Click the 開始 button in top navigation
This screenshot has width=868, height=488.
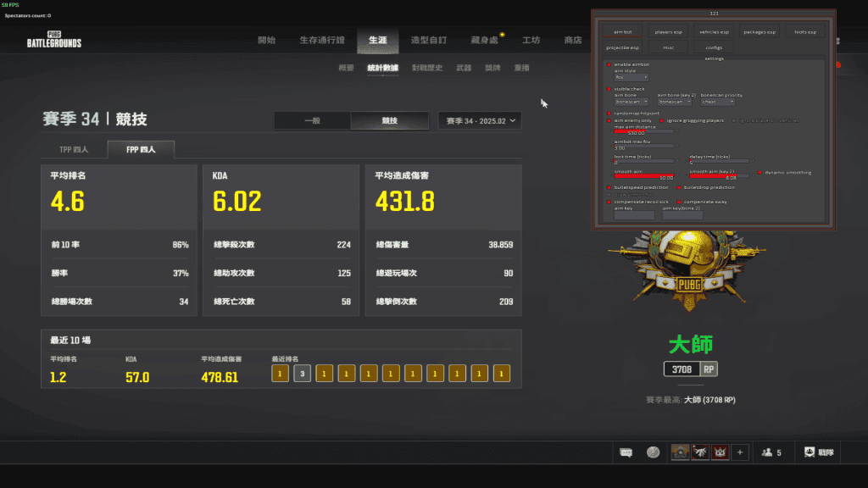(x=266, y=40)
